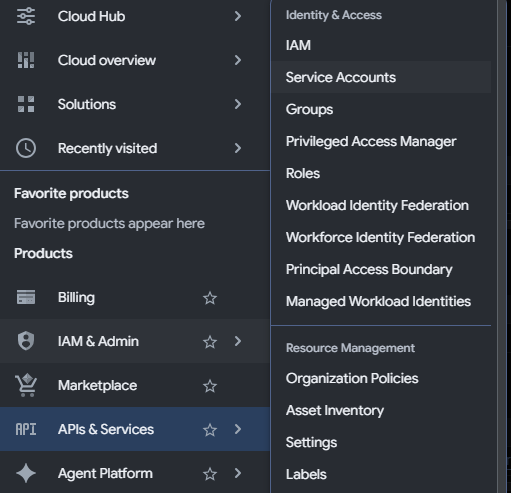Expand the Cloud overview submenu chevron
The height and width of the screenshot is (493, 511).
pos(238,60)
